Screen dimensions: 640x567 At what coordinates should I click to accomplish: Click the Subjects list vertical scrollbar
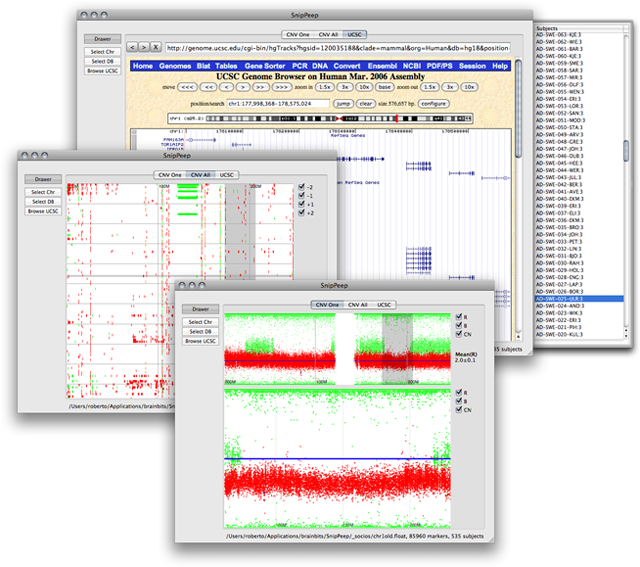tap(626, 150)
